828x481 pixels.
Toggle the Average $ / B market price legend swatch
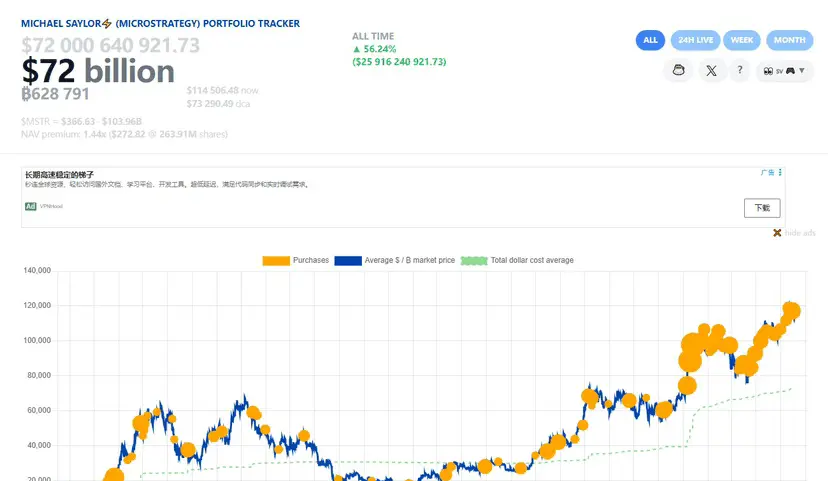coord(348,260)
